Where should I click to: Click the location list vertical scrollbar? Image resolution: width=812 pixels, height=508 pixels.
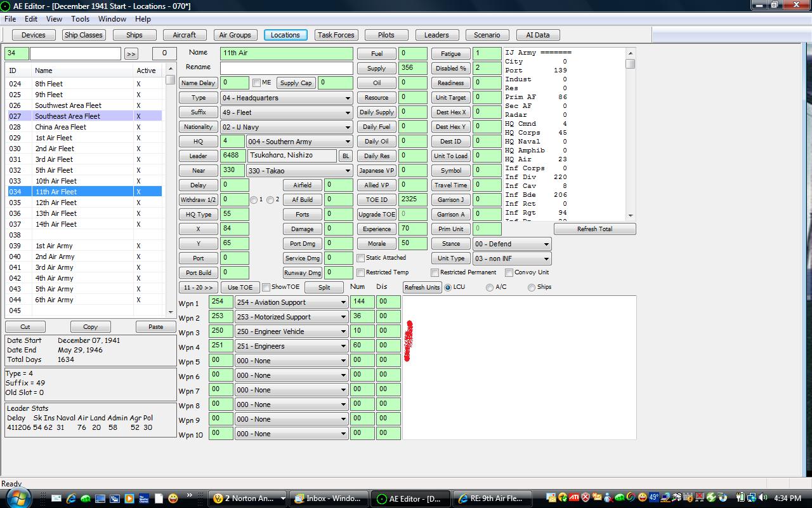171,189
